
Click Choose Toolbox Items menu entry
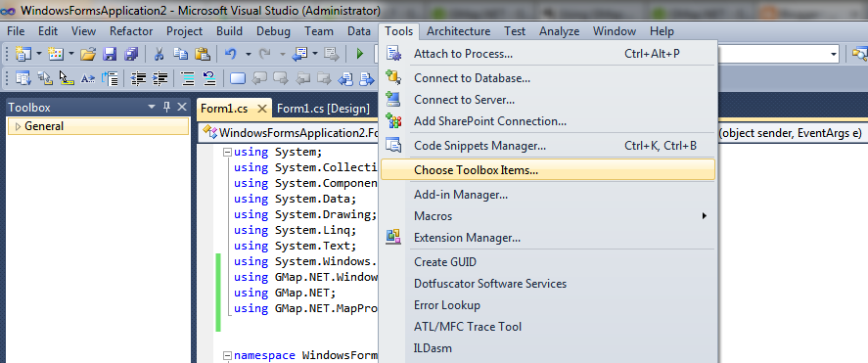click(x=548, y=170)
